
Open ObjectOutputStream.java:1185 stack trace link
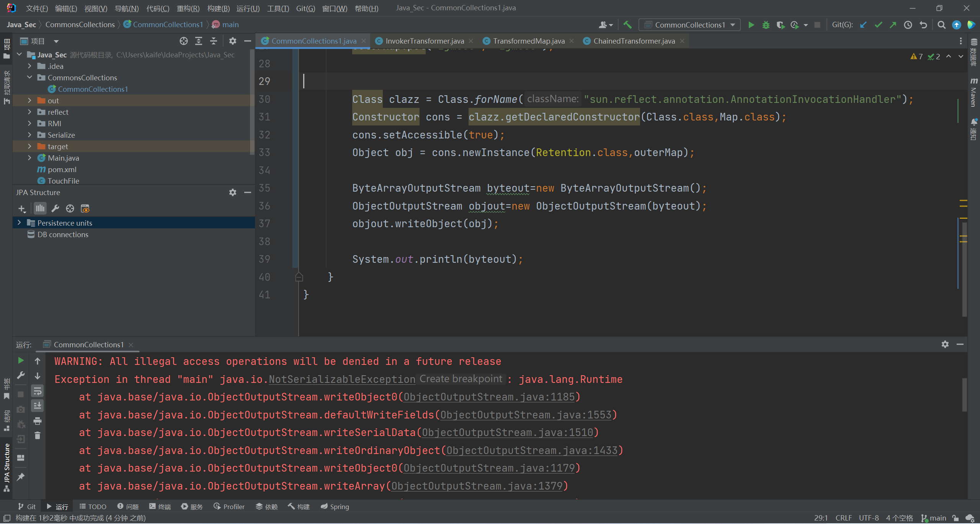pyautogui.click(x=489, y=397)
